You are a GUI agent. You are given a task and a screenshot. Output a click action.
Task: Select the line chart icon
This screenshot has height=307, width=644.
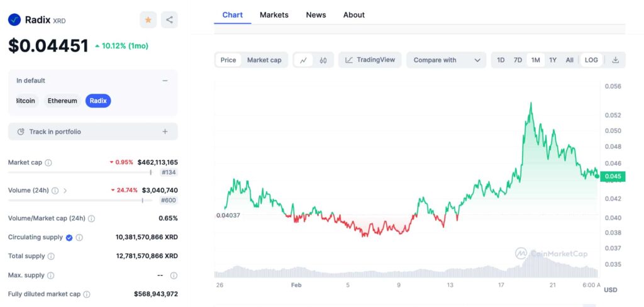[x=303, y=60]
